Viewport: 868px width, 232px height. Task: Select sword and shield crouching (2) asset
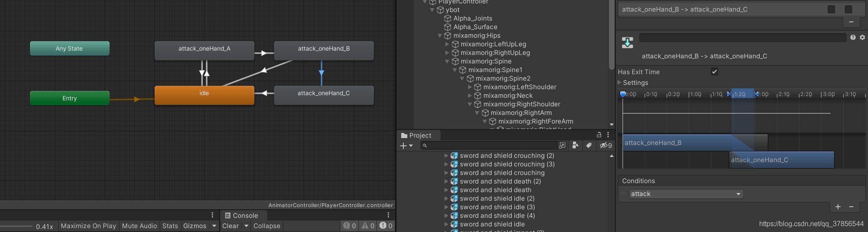click(x=507, y=156)
